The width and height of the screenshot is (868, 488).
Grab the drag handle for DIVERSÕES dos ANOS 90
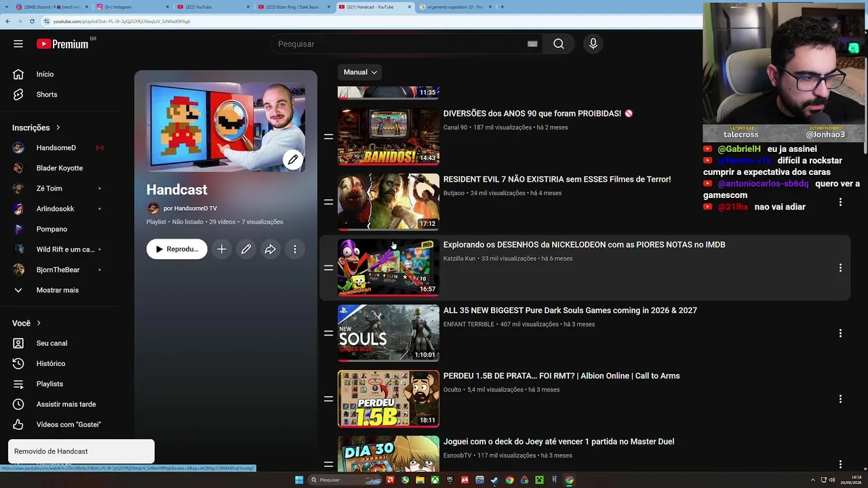click(x=328, y=136)
